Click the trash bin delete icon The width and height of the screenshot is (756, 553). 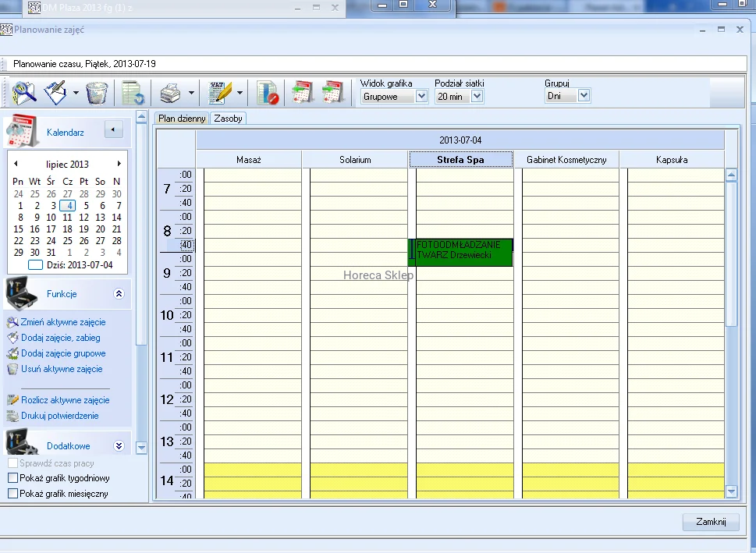click(x=97, y=93)
